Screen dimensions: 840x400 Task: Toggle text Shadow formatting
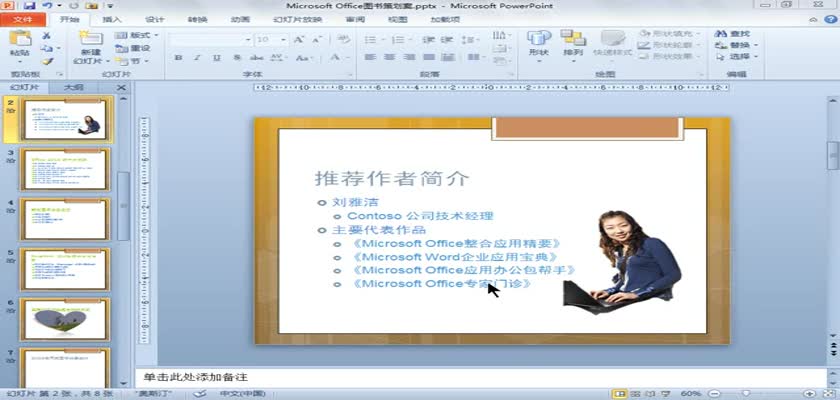tap(237, 57)
